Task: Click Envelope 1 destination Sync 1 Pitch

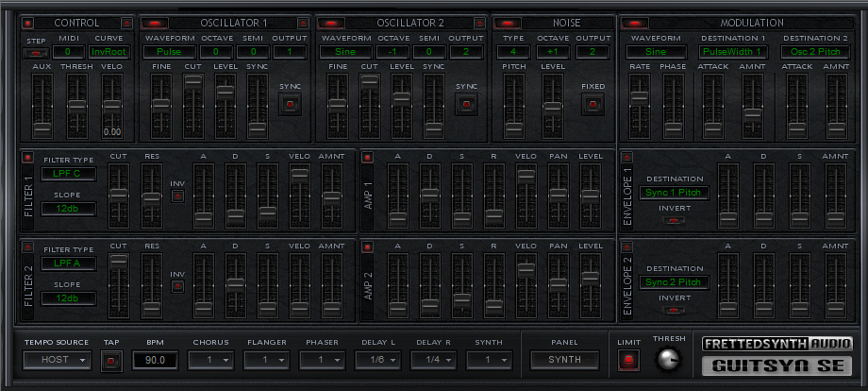Action: (674, 193)
